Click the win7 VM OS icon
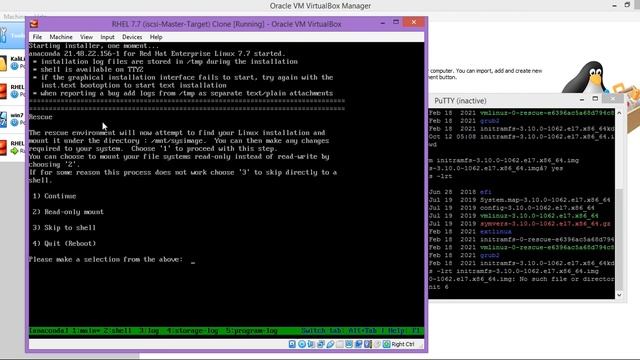 tap(3, 119)
